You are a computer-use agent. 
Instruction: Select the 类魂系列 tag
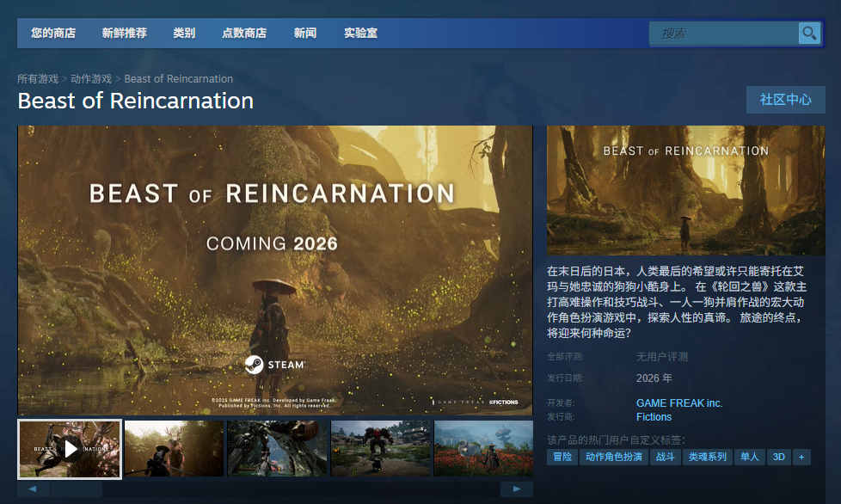pyautogui.click(x=708, y=458)
